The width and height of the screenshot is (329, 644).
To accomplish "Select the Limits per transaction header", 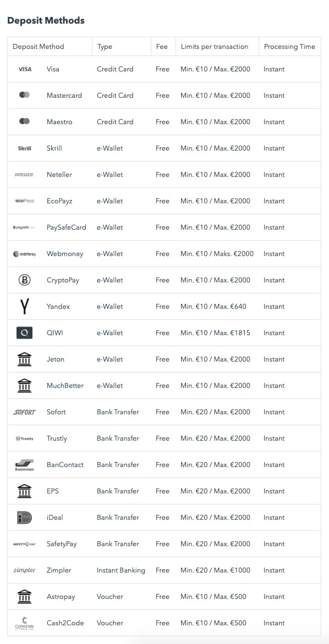I will pos(215,46).
